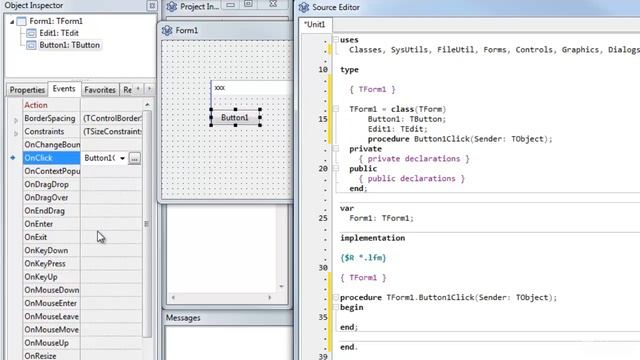Click the Source Editor window icon
This screenshot has width=640, height=360.
click(304, 7)
